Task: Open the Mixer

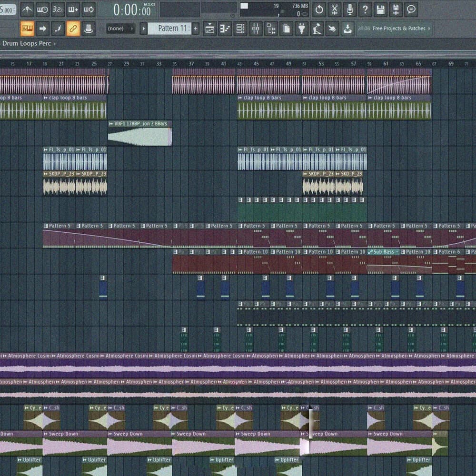Action: click(256, 29)
